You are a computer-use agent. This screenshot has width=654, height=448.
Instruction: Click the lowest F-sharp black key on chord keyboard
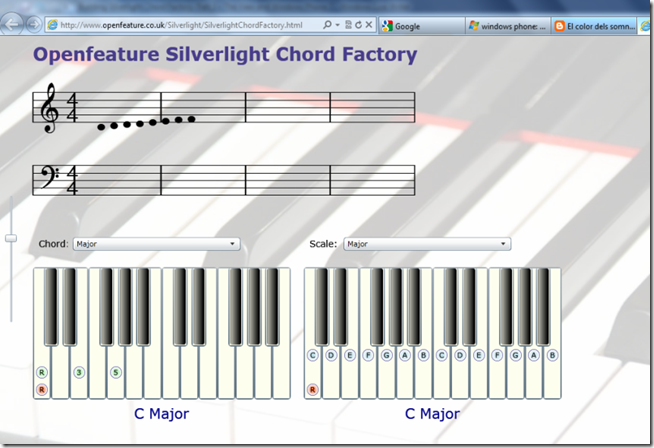[x=106, y=307]
